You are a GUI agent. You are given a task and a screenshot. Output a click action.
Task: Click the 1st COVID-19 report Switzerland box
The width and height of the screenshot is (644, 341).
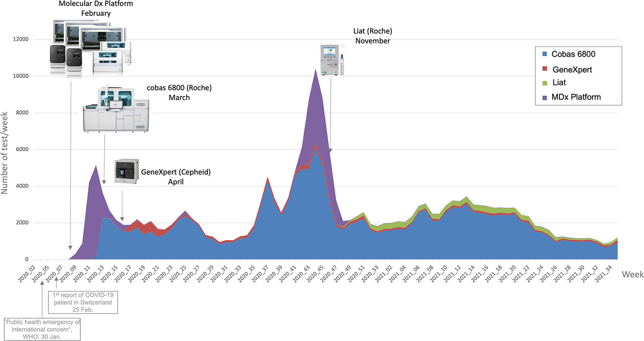(x=83, y=302)
